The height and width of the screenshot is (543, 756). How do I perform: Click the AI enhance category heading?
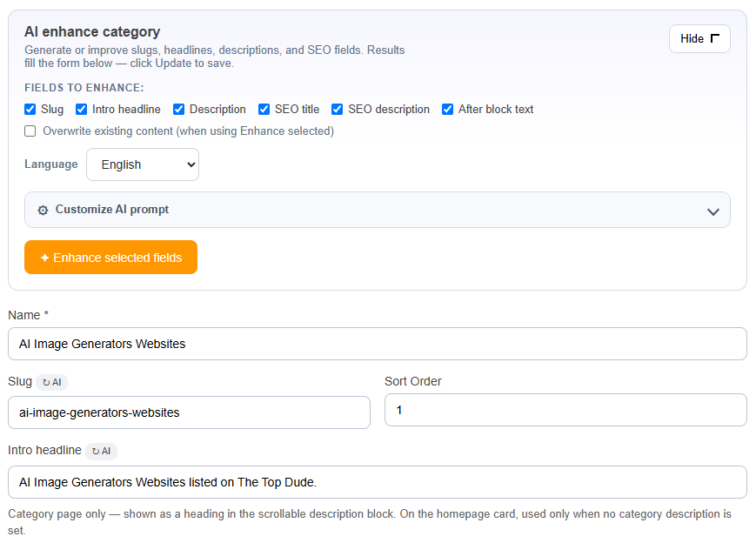click(92, 32)
